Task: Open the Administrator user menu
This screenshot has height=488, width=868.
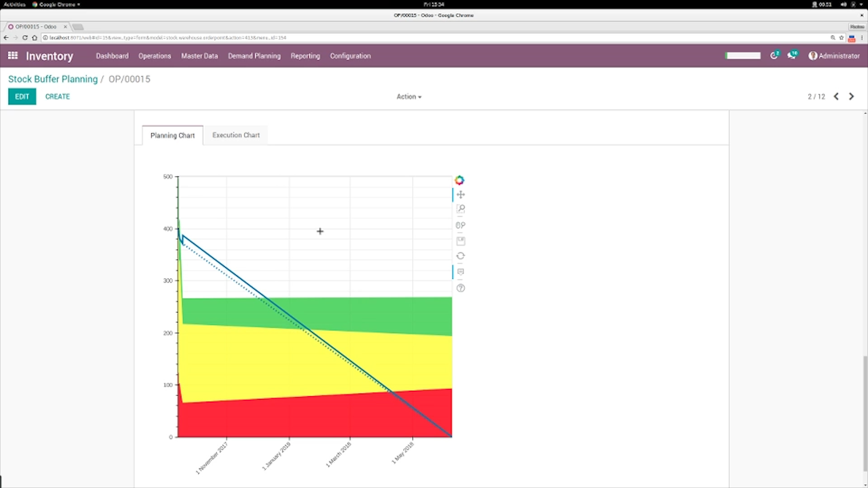Action: [x=834, y=56]
